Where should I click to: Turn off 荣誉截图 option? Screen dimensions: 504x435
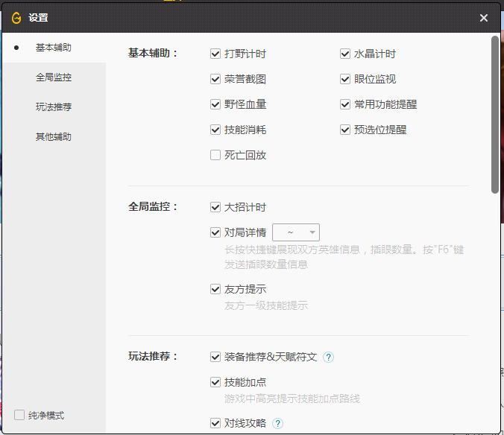[x=215, y=79]
